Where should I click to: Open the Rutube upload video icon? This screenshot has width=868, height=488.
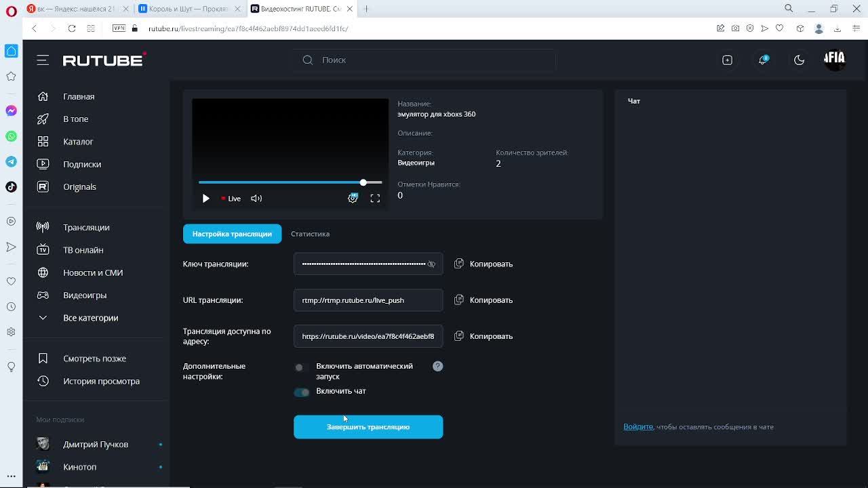(727, 60)
